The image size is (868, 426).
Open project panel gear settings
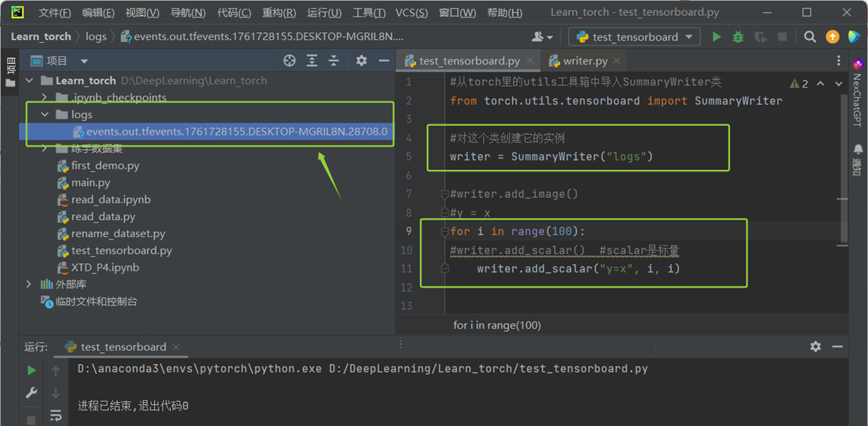click(x=362, y=61)
